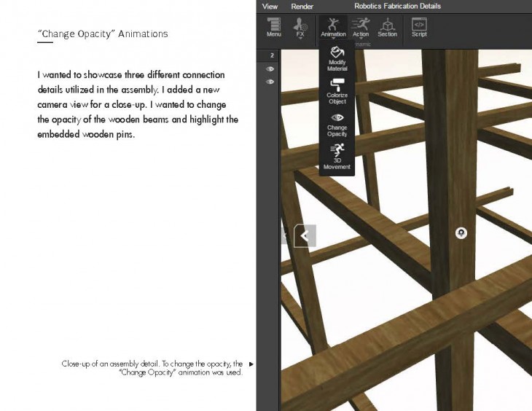Image resolution: width=532 pixels, height=411 pixels.
Task: Expand the Action dropdown
Action: click(361, 28)
